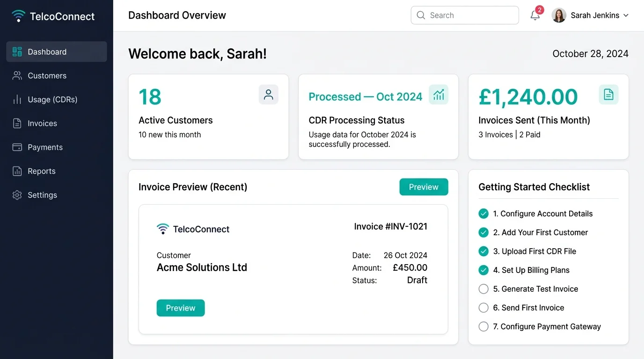This screenshot has width=644, height=359.
Task: Click the person icon on Active Customers card
Action: [268, 94]
